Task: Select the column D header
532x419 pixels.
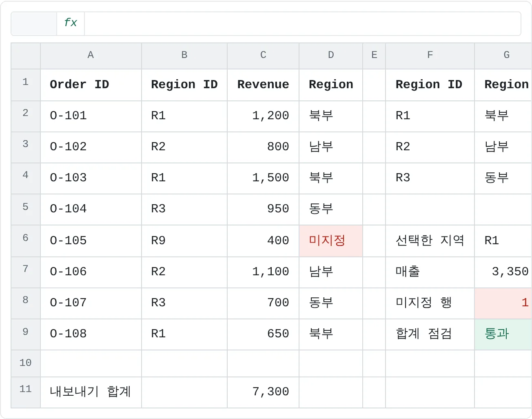Action: (331, 56)
